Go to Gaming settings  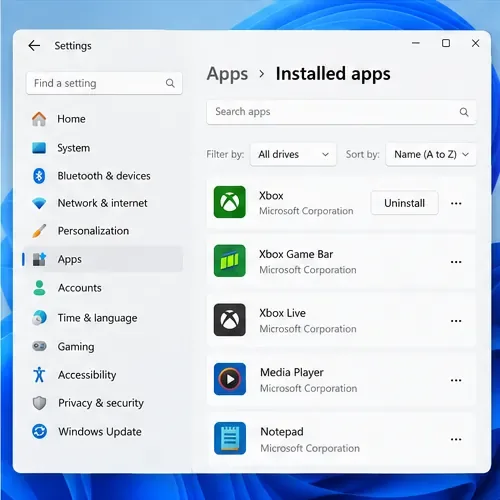coord(103,347)
